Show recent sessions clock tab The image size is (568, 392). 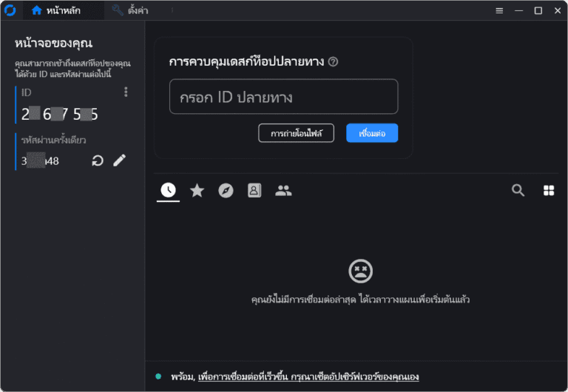168,190
